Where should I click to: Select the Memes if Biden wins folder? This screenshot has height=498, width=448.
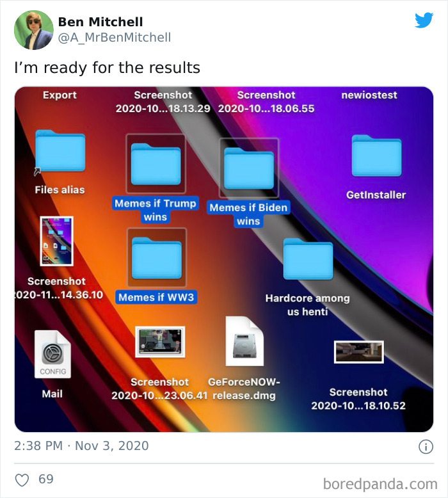click(x=249, y=168)
